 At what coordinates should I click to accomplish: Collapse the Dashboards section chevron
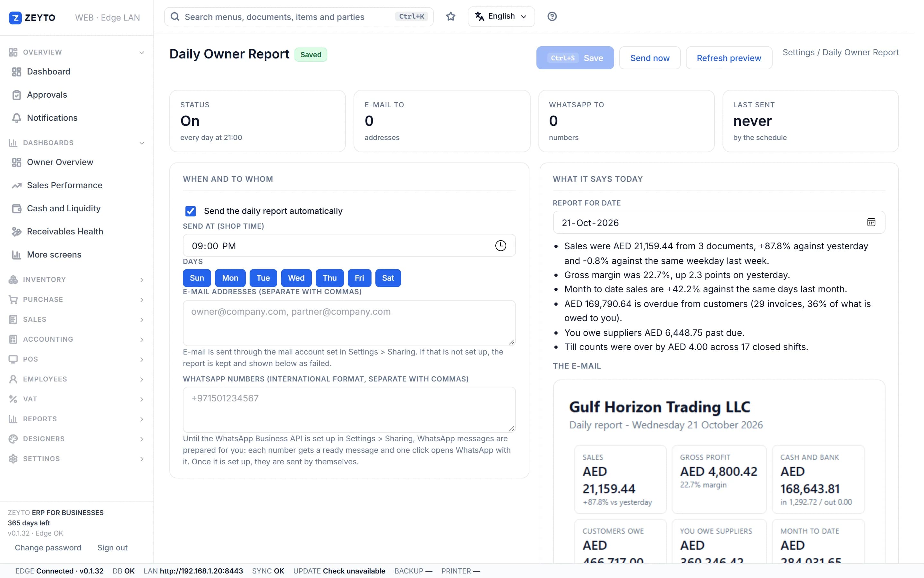pos(142,143)
